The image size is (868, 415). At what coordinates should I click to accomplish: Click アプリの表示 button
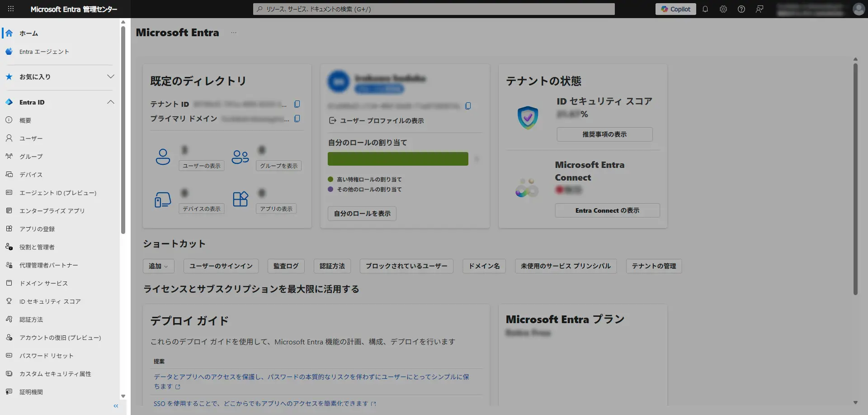276,209
